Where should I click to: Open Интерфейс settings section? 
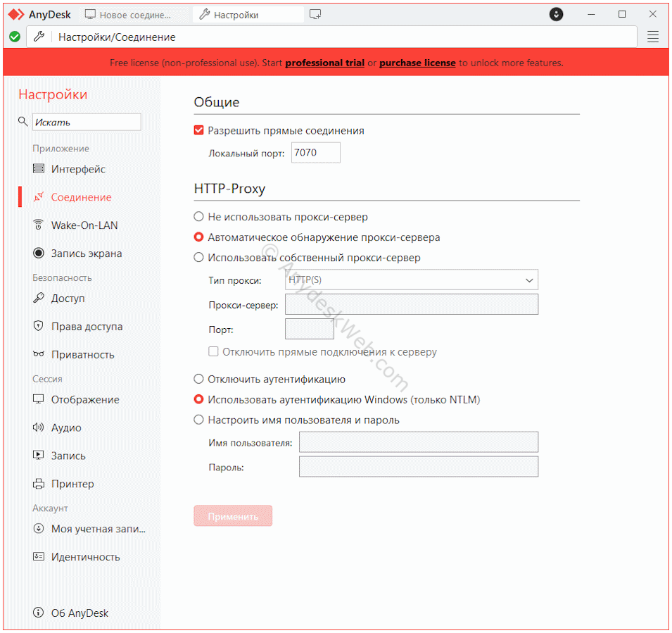click(78, 169)
